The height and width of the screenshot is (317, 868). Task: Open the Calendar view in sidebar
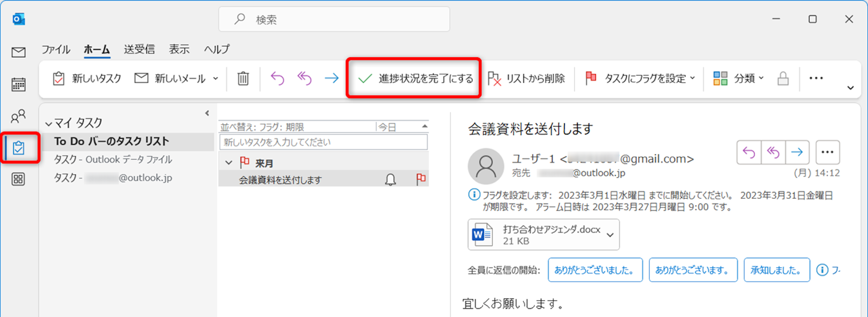click(18, 84)
